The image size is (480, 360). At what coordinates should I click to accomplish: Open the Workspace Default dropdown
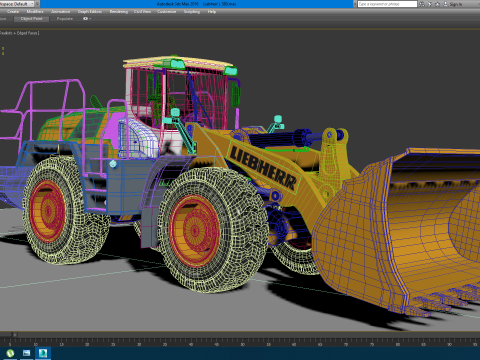click(17, 4)
